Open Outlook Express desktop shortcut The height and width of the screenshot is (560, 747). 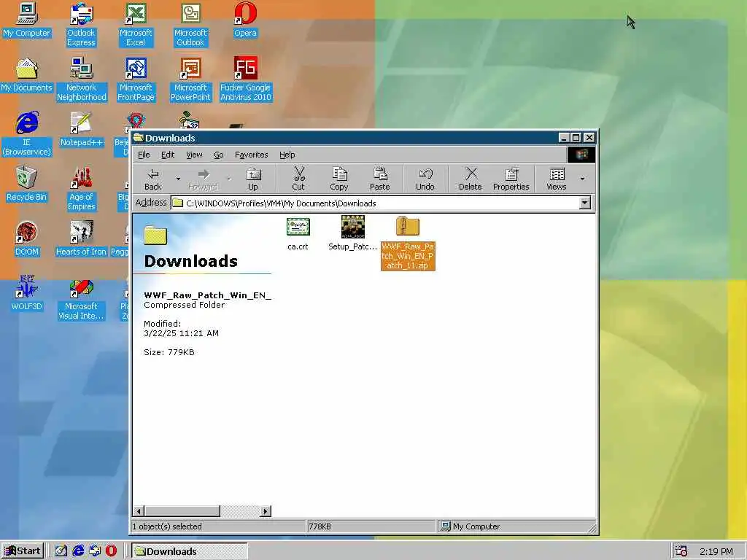81,25
